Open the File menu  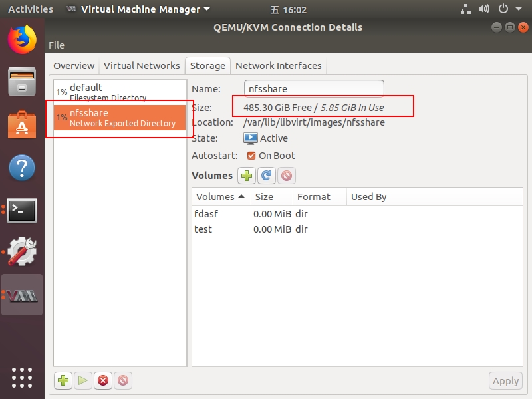click(x=57, y=45)
